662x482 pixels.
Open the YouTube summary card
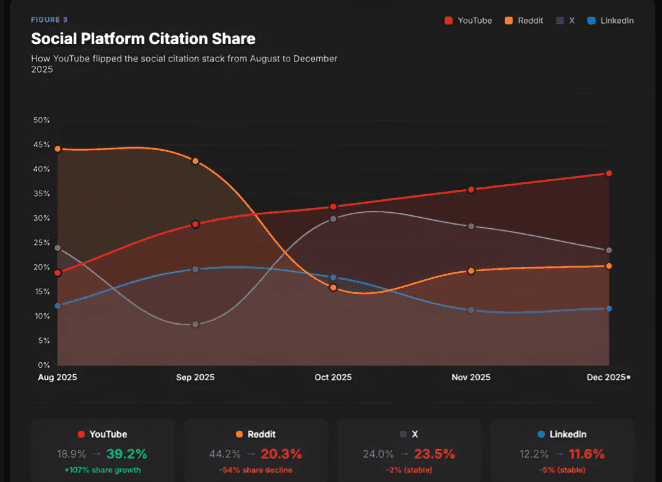pyautogui.click(x=103, y=451)
